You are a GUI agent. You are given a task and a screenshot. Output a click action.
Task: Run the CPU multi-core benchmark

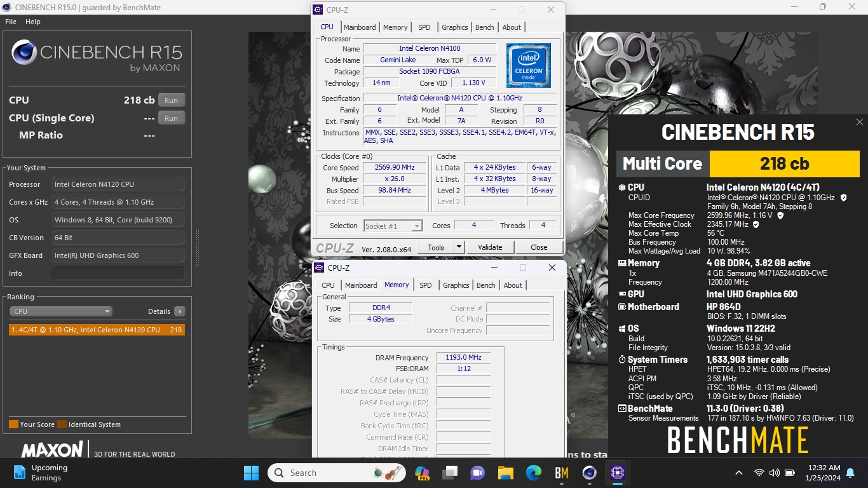click(x=172, y=100)
